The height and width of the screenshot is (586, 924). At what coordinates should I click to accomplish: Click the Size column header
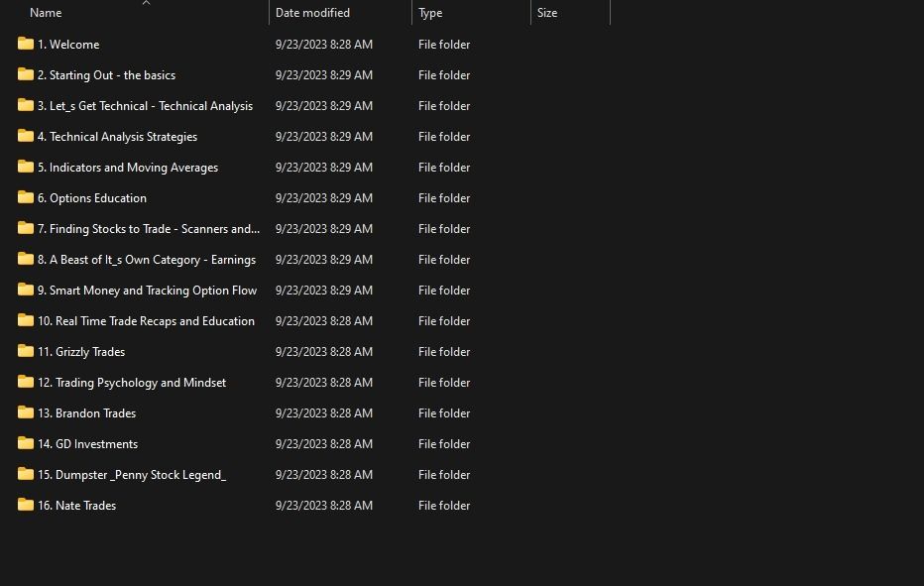[547, 13]
